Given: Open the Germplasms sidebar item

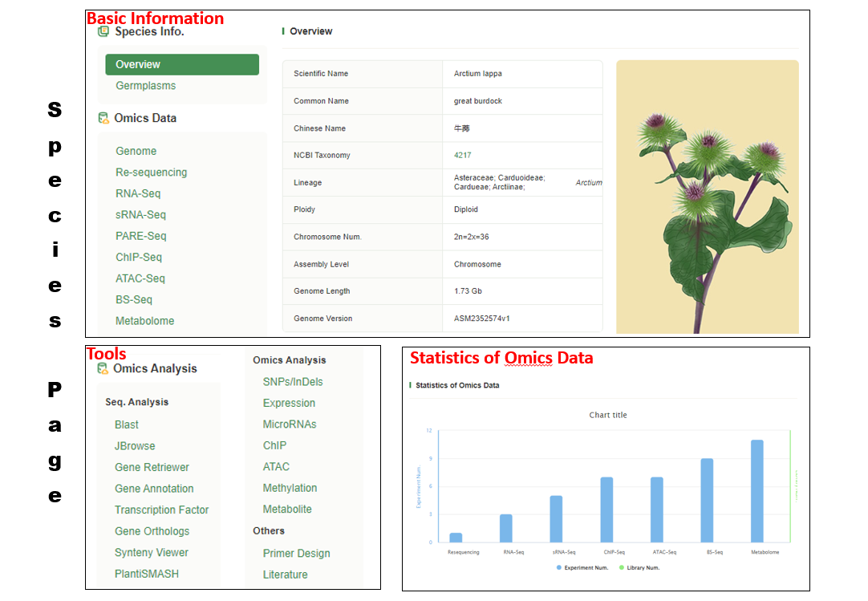Looking at the screenshot, I should coord(145,86).
